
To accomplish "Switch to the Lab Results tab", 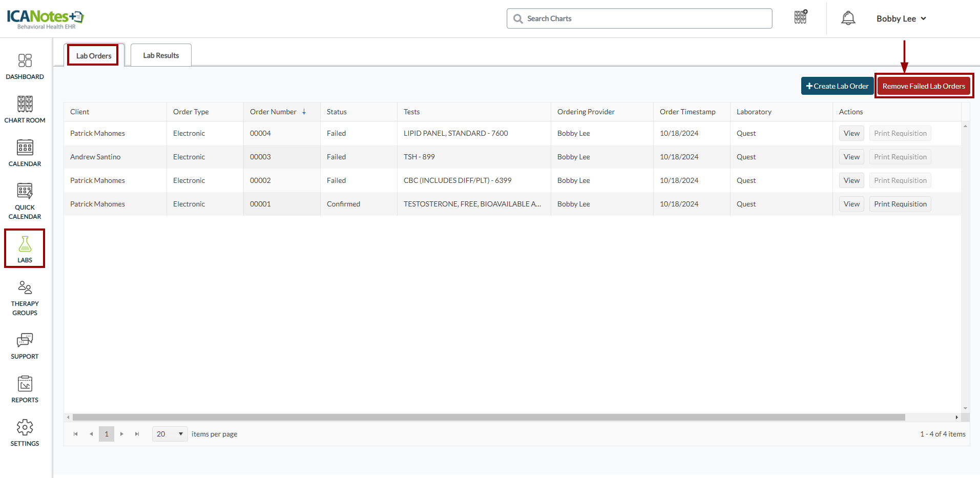I will point(161,55).
